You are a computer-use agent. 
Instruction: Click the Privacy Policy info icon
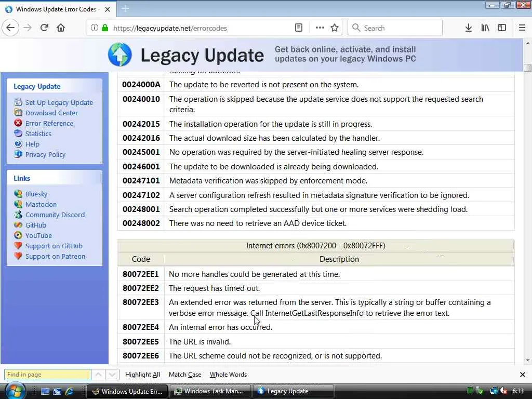click(x=18, y=154)
